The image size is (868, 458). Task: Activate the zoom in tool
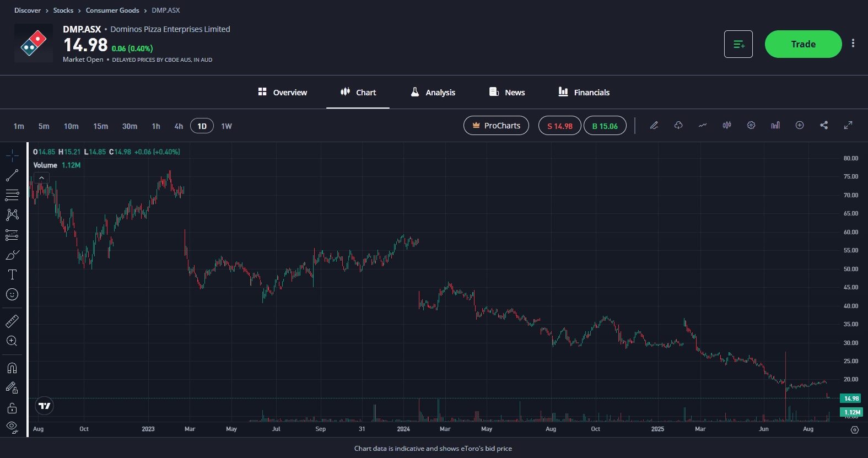pyautogui.click(x=12, y=341)
